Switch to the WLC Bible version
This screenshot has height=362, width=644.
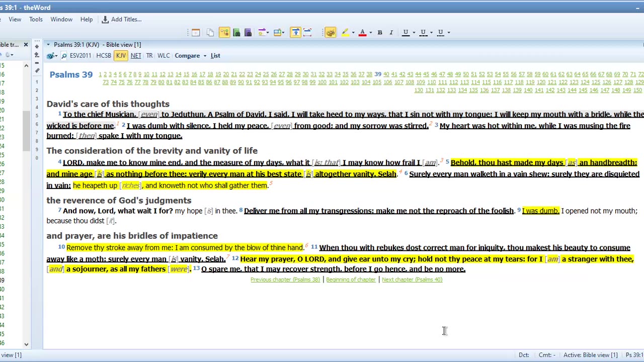tap(164, 55)
